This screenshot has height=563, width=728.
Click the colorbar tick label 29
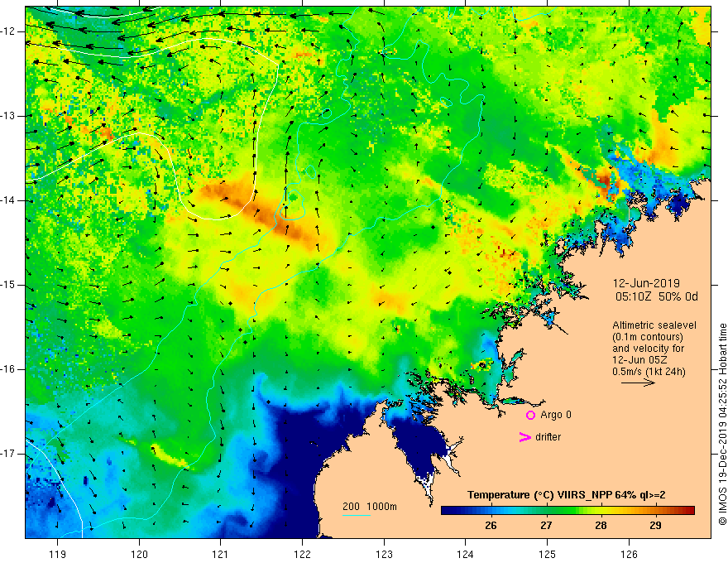pyautogui.click(x=655, y=526)
